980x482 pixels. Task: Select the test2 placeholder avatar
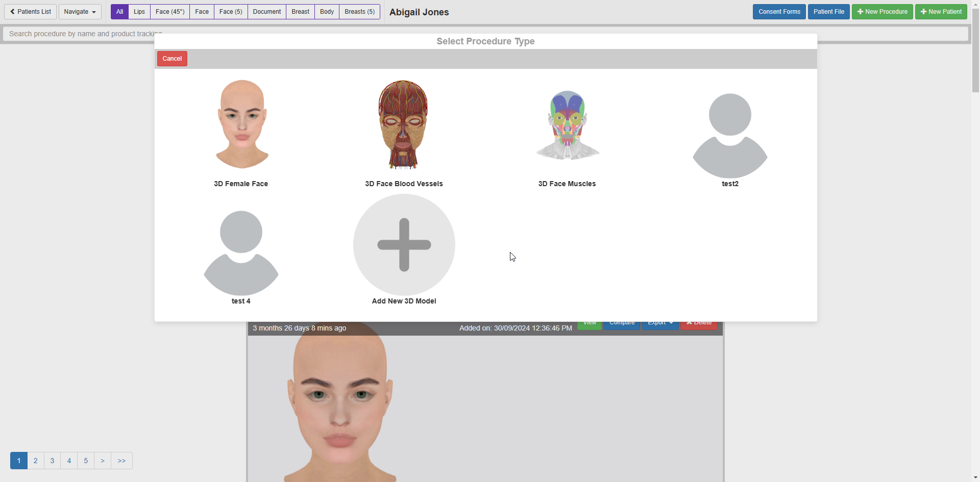point(730,136)
